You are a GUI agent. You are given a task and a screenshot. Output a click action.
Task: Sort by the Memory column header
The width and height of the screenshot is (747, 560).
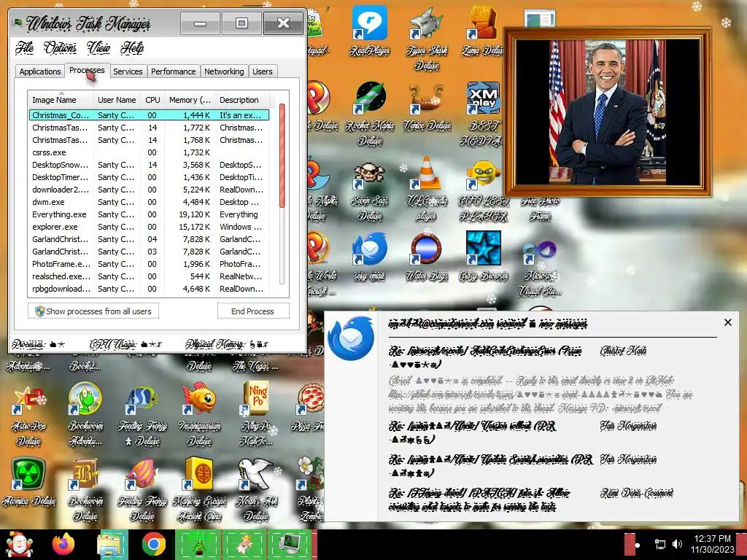pyautogui.click(x=190, y=99)
